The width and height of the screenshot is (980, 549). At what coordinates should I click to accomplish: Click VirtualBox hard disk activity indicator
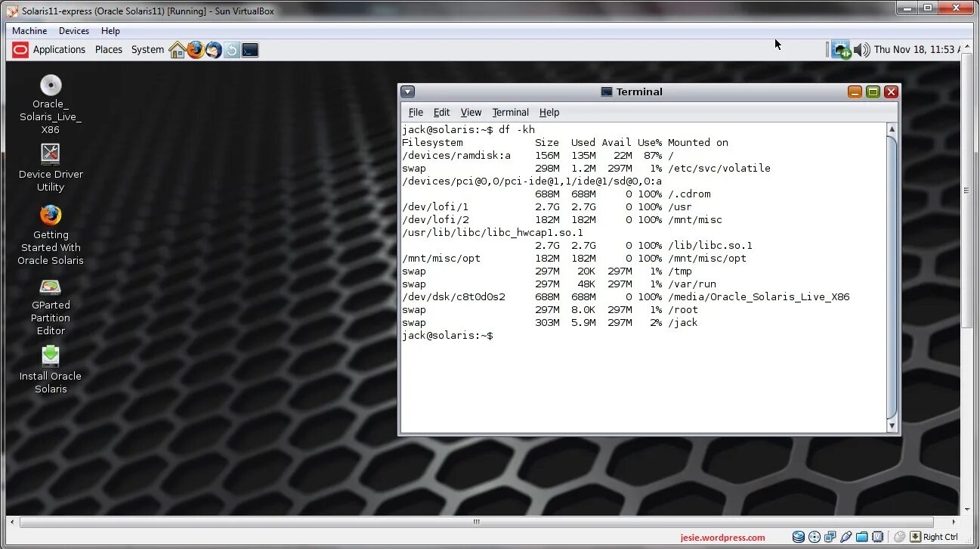tap(799, 537)
